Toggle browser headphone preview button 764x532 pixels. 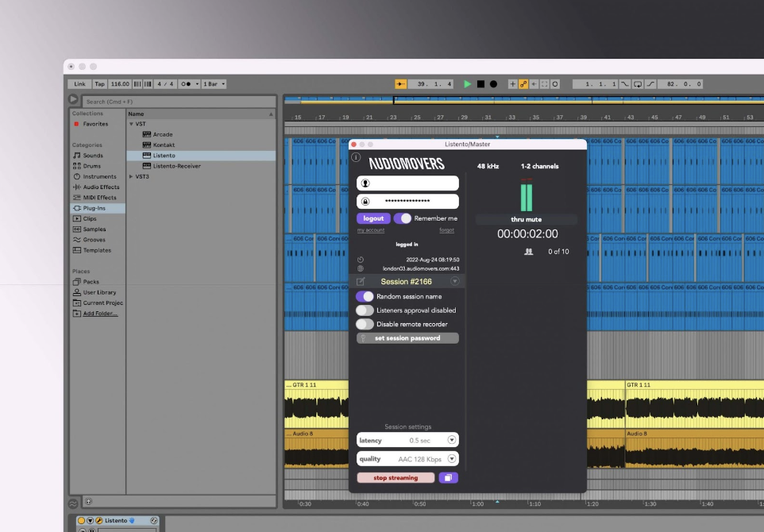coord(89,501)
